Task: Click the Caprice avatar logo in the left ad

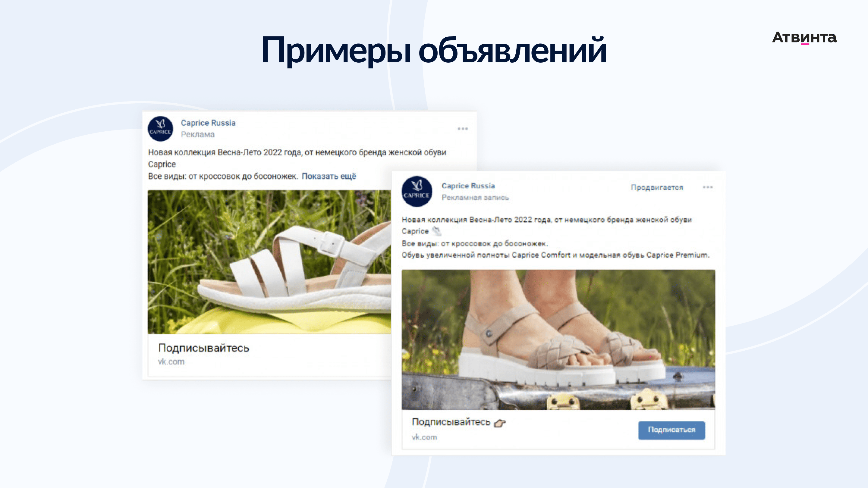Action: (x=160, y=129)
